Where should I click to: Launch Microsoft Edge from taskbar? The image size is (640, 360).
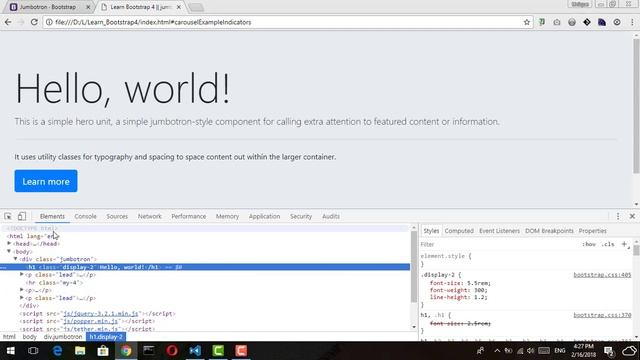point(57,351)
